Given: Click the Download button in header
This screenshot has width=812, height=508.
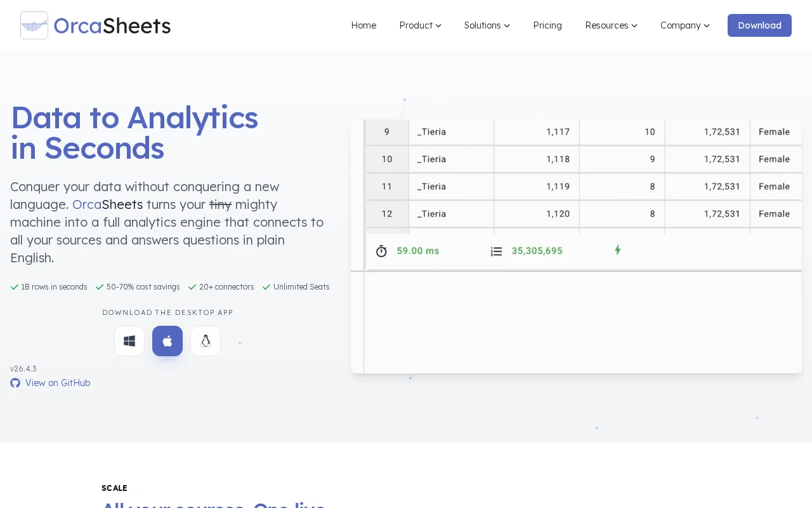Looking at the screenshot, I should tap(759, 25).
